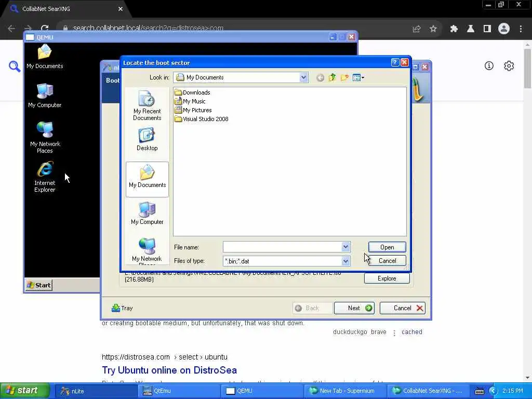This screenshot has height=399, width=532.
Task: Click the Explore button in nLite
Action: click(x=387, y=278)
